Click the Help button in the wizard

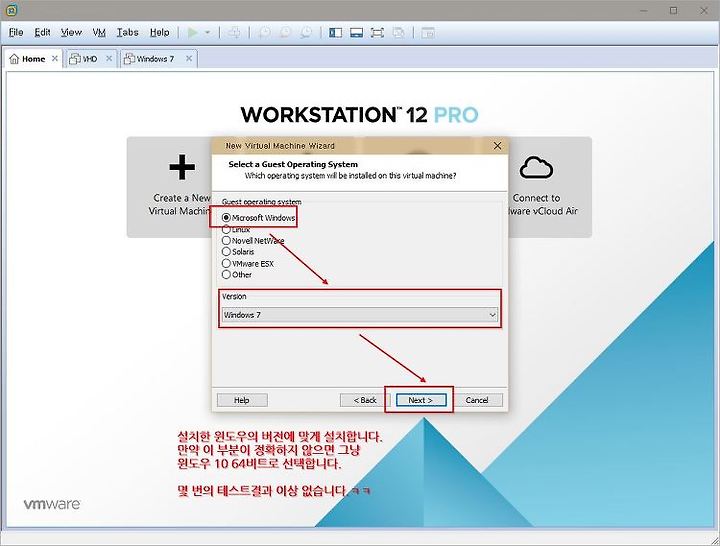tap(242, 400)
